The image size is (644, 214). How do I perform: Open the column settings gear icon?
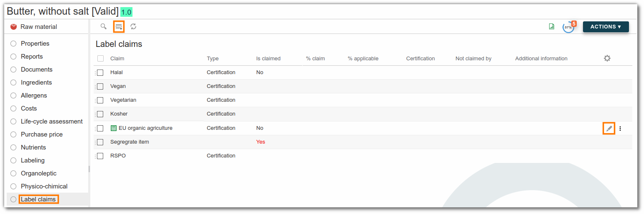pos(607,58)
